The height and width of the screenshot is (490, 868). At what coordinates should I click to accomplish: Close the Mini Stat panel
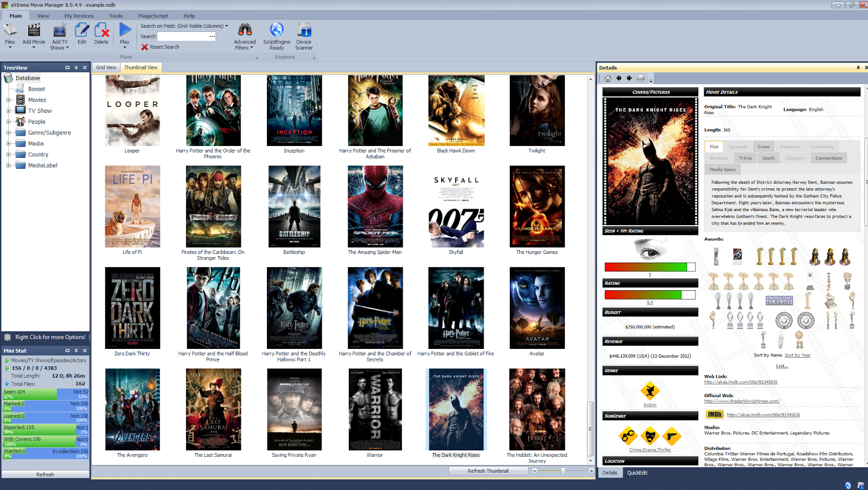pyautogui.click(x=85, y=351)
